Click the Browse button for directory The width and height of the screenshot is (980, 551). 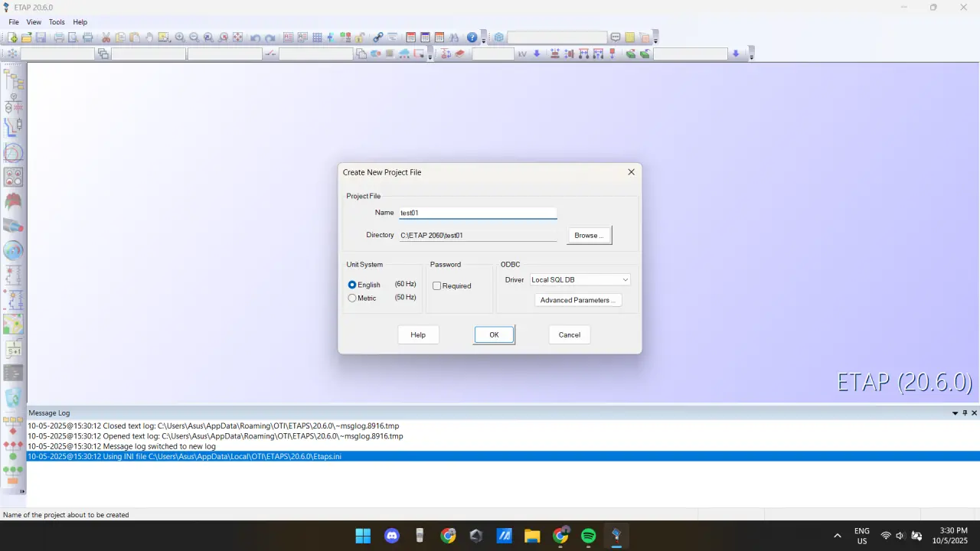click(x=590, y=235)
